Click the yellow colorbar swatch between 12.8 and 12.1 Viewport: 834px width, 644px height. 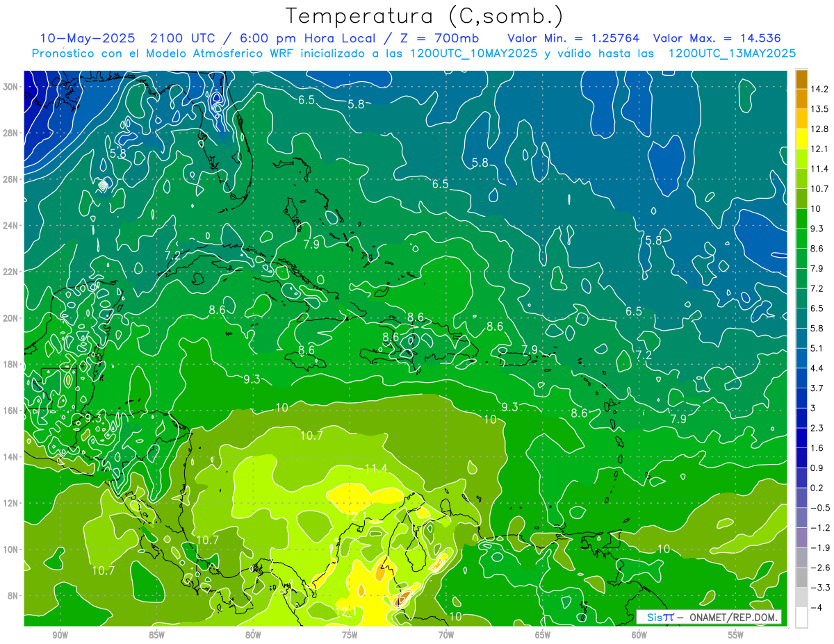(801, 140)
